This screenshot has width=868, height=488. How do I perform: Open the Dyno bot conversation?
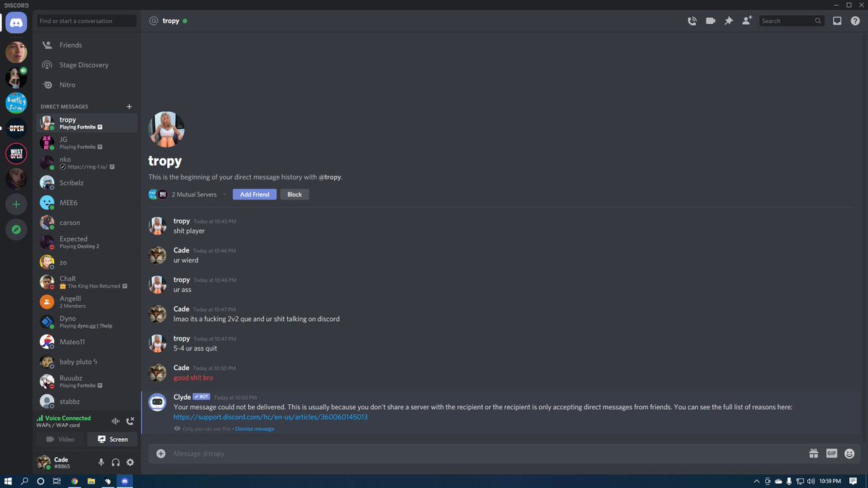coord(87,322)
